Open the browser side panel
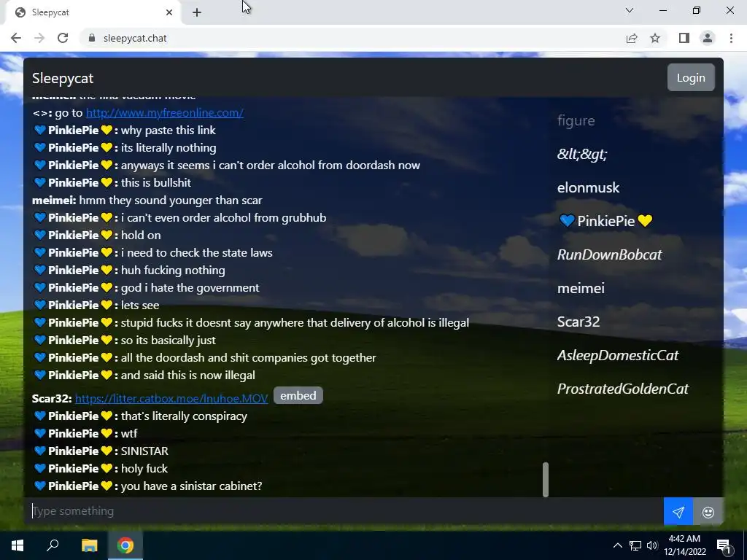The height and width of the screenshot is (560, 747). click(684, 38)
